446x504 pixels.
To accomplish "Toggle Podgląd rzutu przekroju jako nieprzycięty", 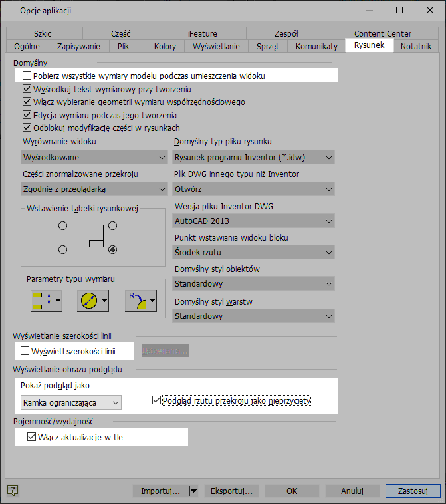I will (156, 400).
